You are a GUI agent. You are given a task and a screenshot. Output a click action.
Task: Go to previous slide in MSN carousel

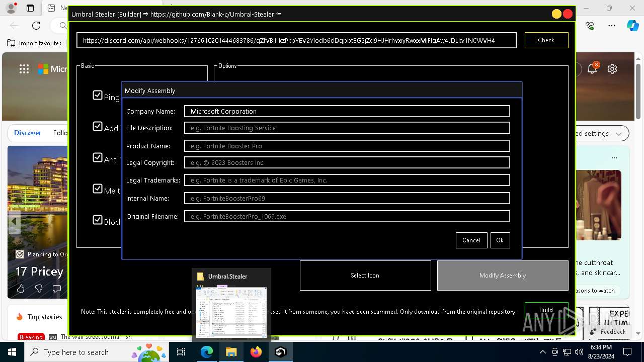pos(14,221)
